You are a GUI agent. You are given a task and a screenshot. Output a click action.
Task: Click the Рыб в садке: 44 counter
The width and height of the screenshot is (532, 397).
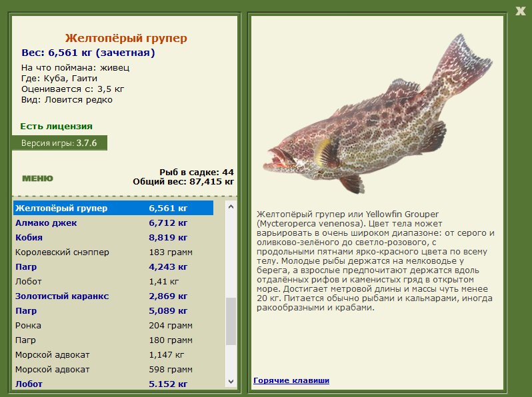(197, 173)
